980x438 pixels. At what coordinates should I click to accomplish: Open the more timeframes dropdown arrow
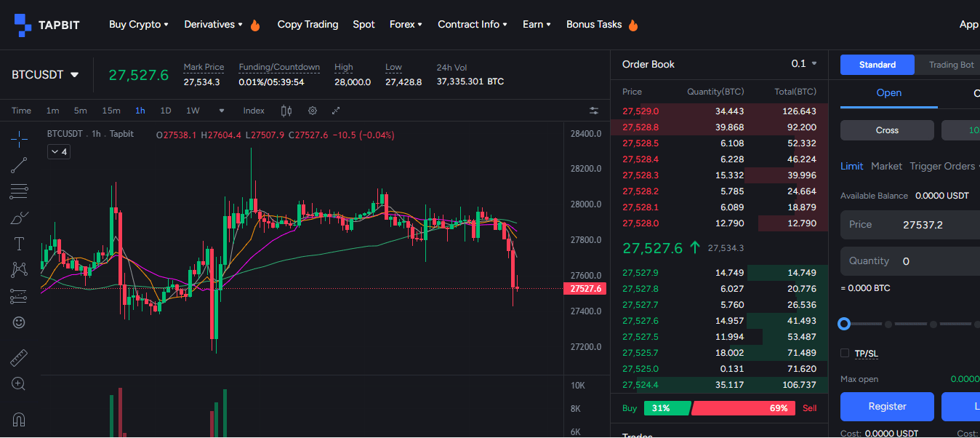pos(222,111)
